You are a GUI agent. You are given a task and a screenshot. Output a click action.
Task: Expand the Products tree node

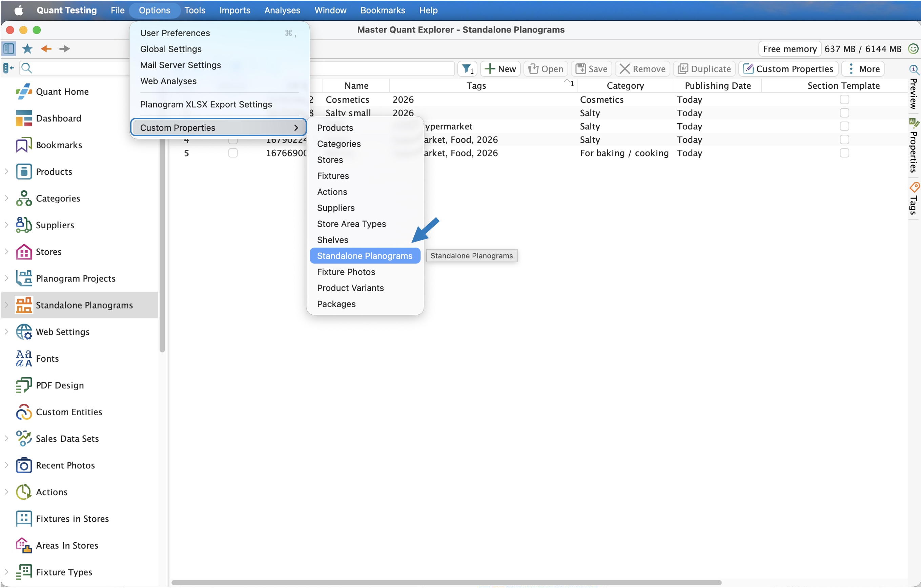point(6,172)
